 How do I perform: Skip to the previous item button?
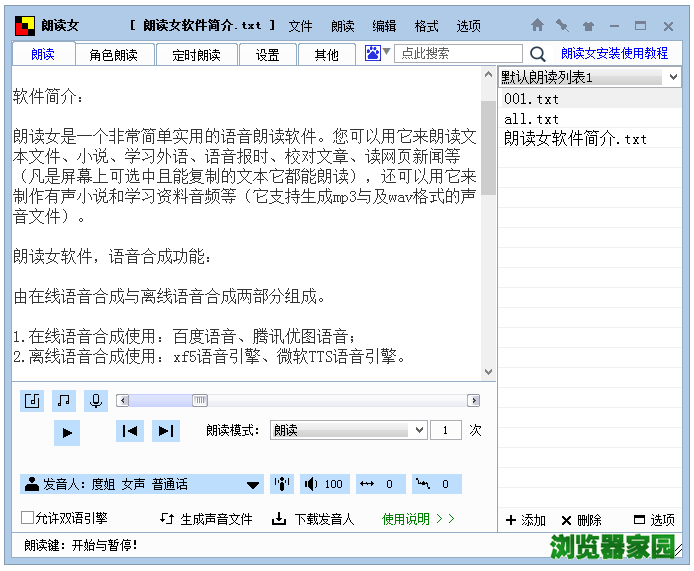pyautogui.click(x=129, y=431)
